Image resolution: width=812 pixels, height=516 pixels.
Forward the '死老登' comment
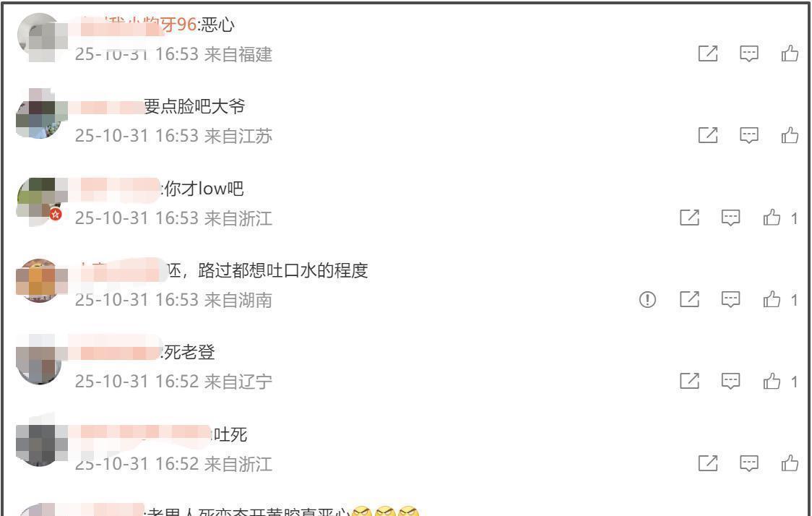(689, 382)
